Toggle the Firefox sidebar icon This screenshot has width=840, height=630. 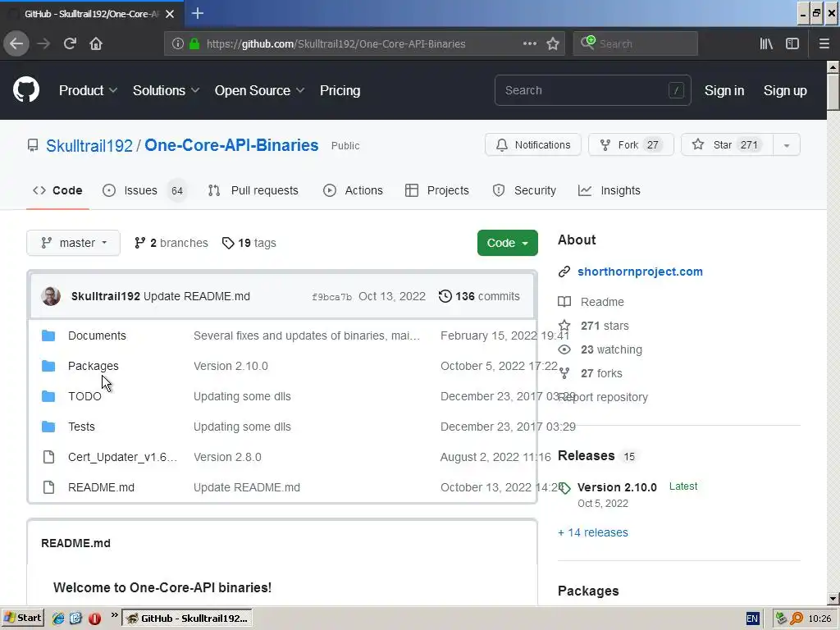click(x=792, y=43)
